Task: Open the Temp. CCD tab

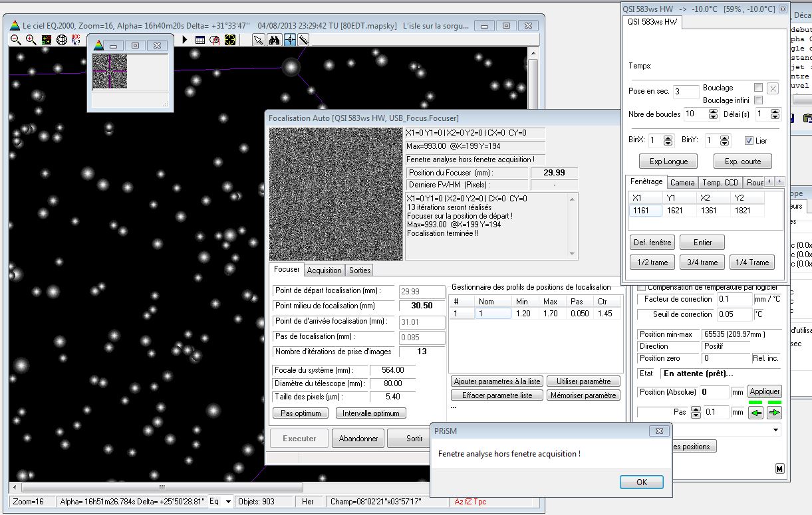Action: pyautogui.click(x=720, y=182)
